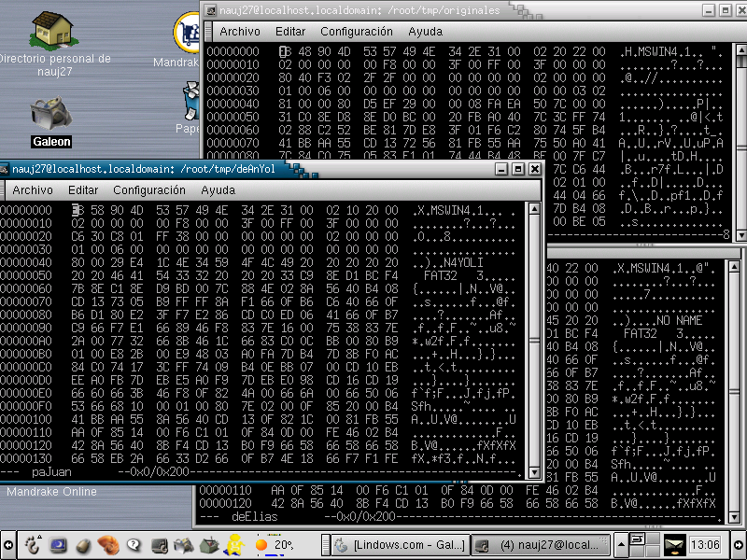The image size is (747, 560).
Task: Launch the yellow figure panel icon
Action: pos(235,545)
